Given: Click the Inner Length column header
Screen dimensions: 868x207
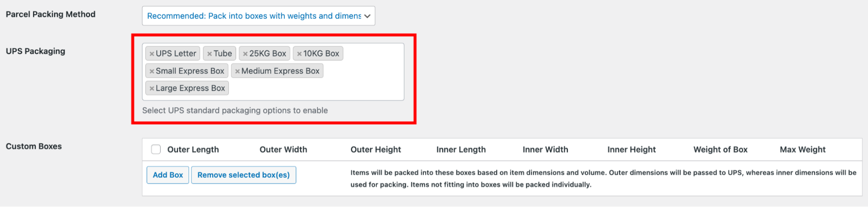Looking at the screenshot, I should click(461, 150).
